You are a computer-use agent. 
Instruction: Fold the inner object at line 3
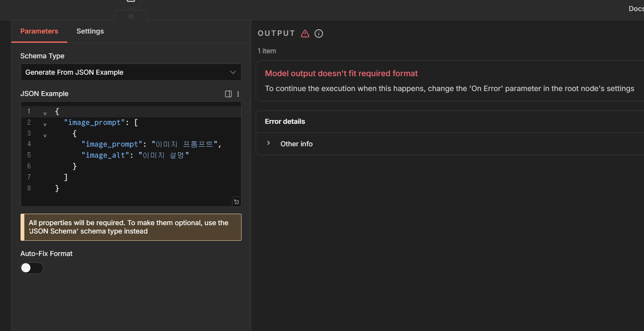click(x=45, y=135)
